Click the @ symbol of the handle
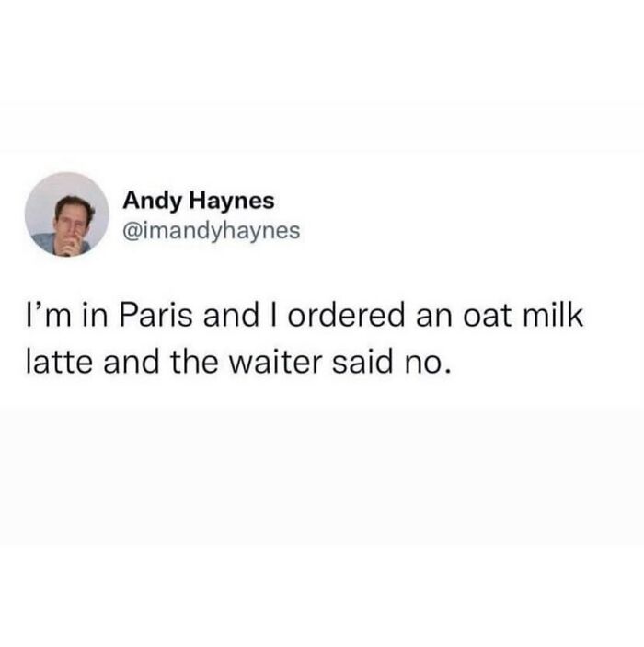Screen dimensions: 644x647 point(132,232)
